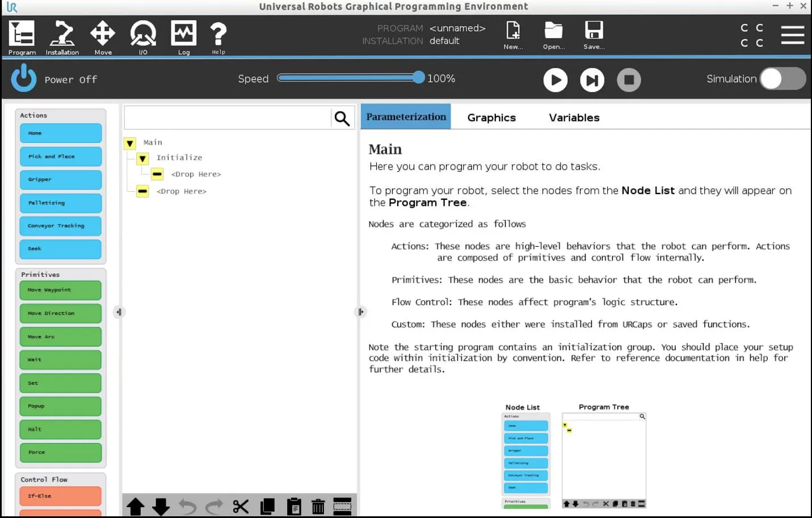Paste the copied node

294,506
